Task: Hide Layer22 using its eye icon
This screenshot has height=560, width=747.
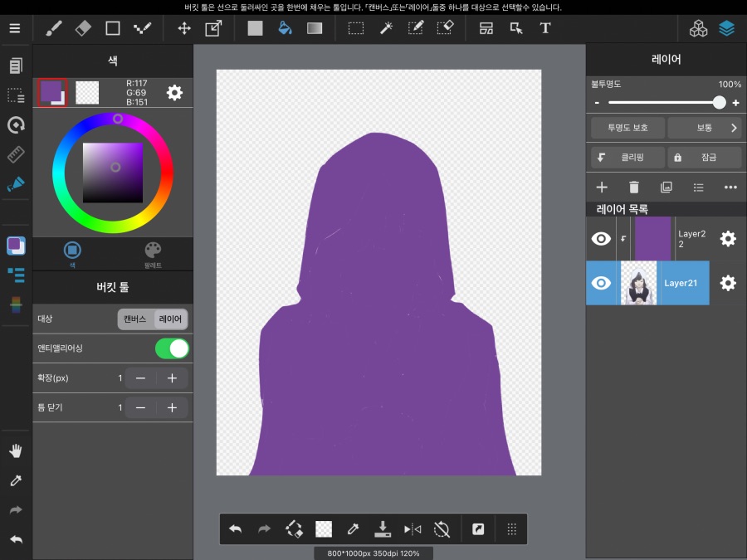Action: (601, 239)
